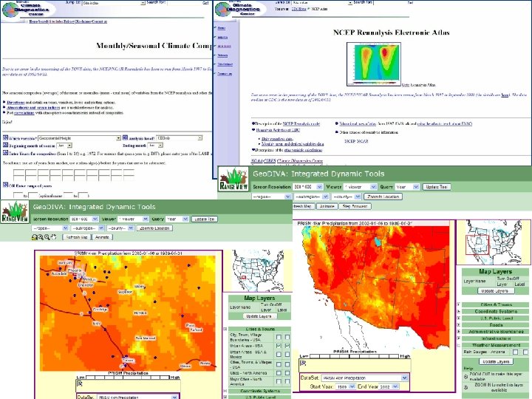The height and width of the screenshot is (399, 532).
Task: Open Screen Resolution dropdown in left GeoDIVA
Action: (84, 219)
